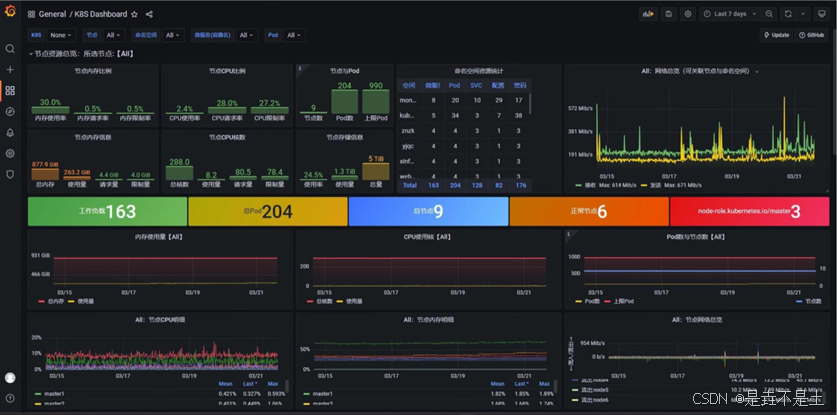Image resolution: width=837 pixels, height=415 pixels.
Task: Open the search dashboards magnifier in sidebar
Action: 10,49
